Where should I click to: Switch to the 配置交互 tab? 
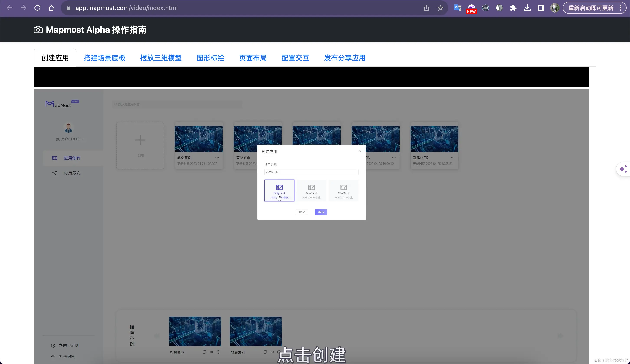295,58
